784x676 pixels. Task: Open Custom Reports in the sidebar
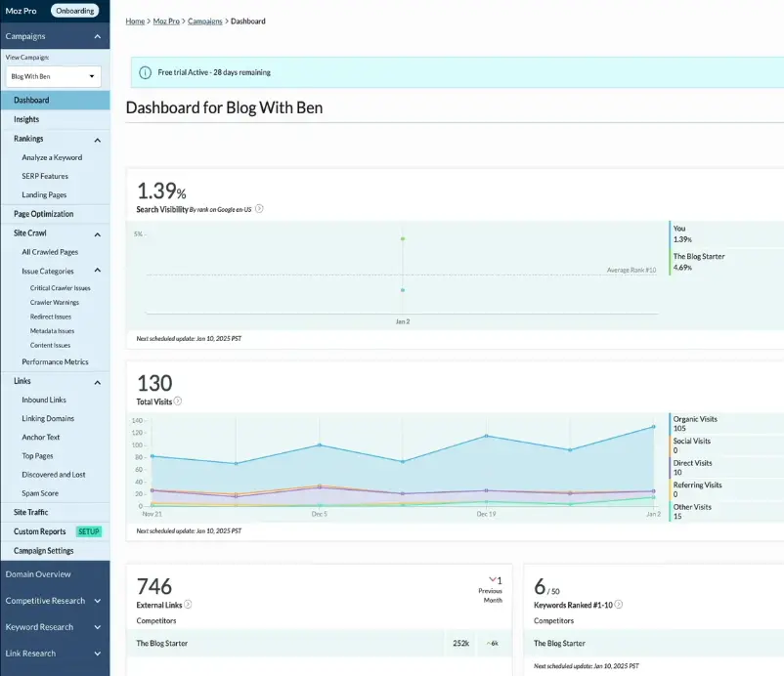39,531
